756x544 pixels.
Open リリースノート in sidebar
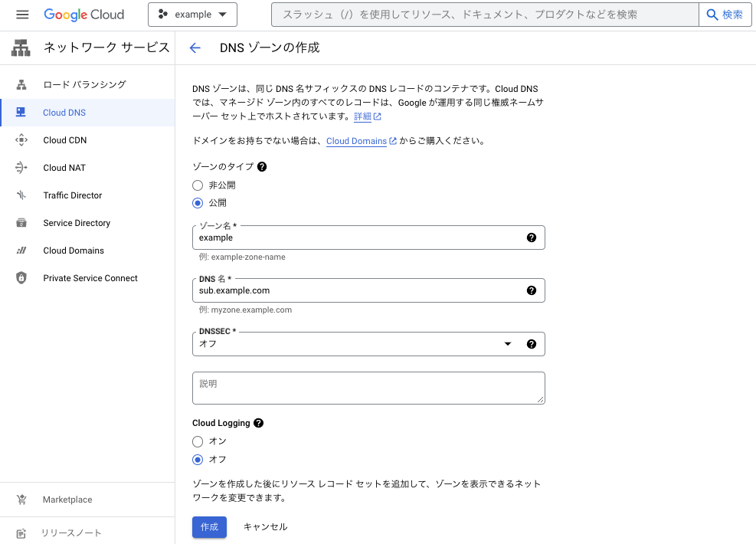[x=88, y=533]
